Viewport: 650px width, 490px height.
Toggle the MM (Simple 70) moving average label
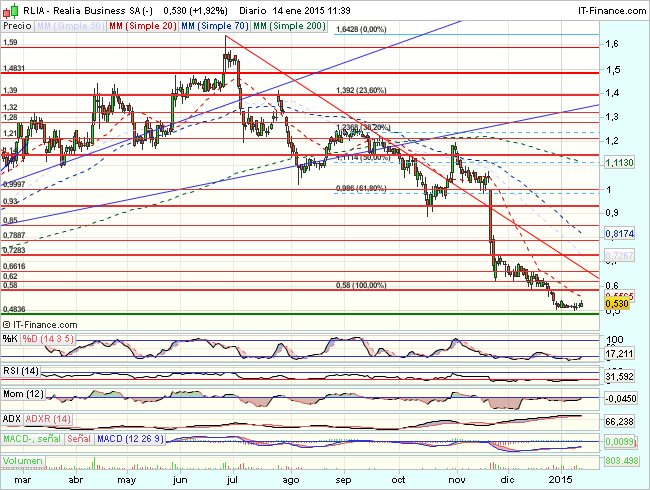click(217, 24)
